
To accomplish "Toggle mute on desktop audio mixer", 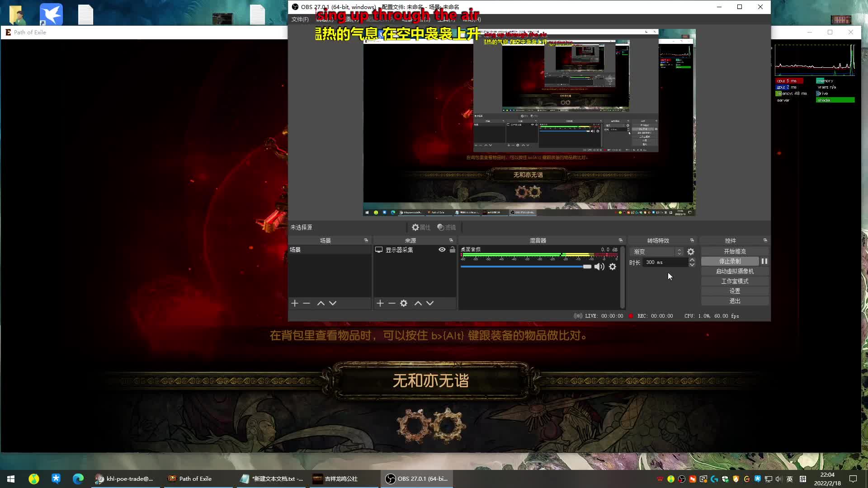I will 599,266.
